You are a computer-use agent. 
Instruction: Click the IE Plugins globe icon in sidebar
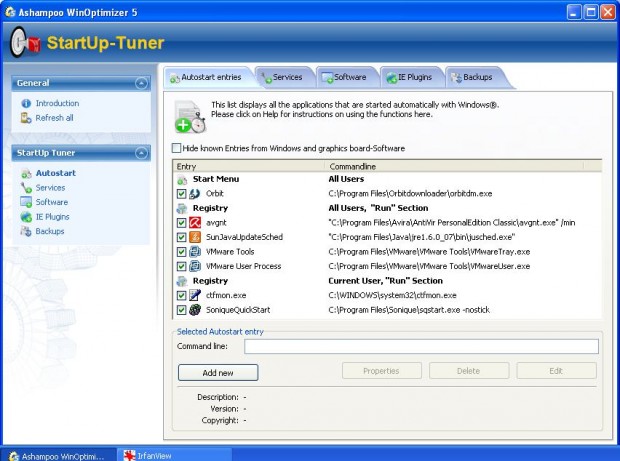pos(26,217)
